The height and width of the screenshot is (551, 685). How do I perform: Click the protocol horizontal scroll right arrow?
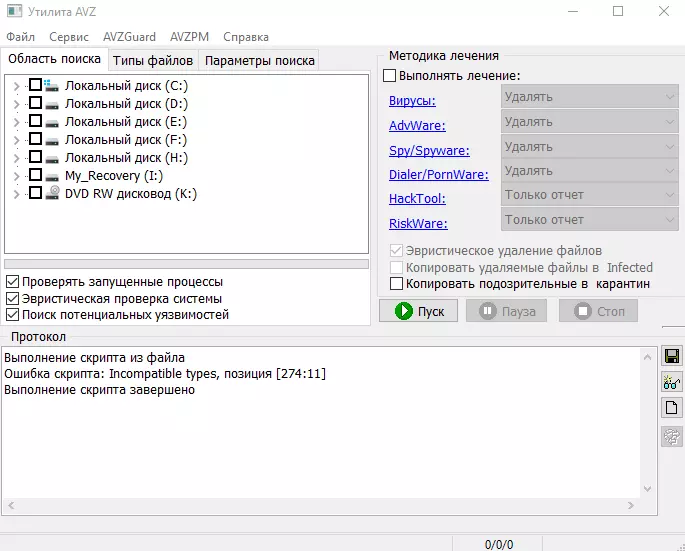[x=630, y=506]
